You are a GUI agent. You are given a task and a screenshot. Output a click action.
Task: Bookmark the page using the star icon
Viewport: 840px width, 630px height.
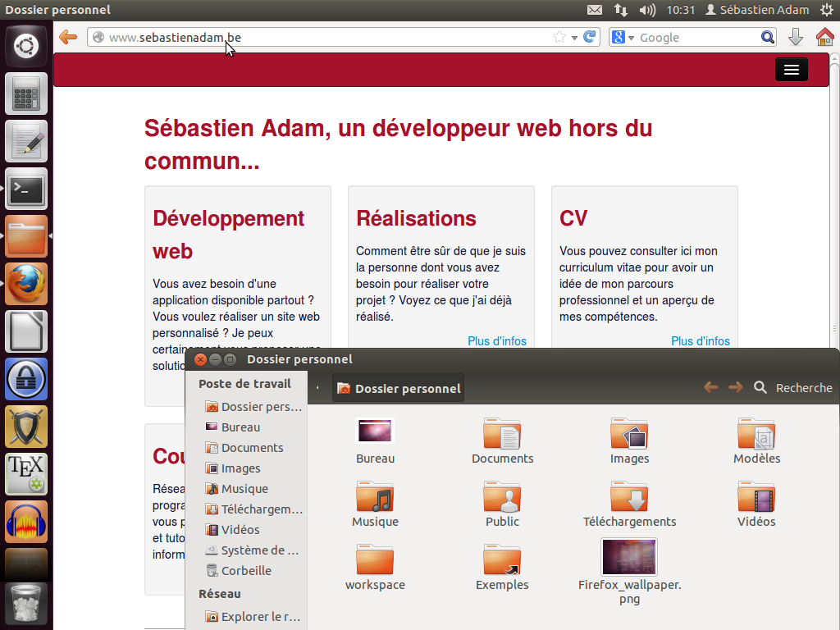pyautogui.click(x=559, y=37)
